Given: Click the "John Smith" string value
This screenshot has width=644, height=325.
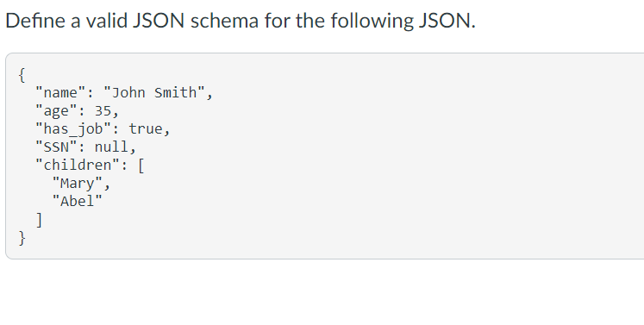Looking at the screenshot, I should (154, 92).
